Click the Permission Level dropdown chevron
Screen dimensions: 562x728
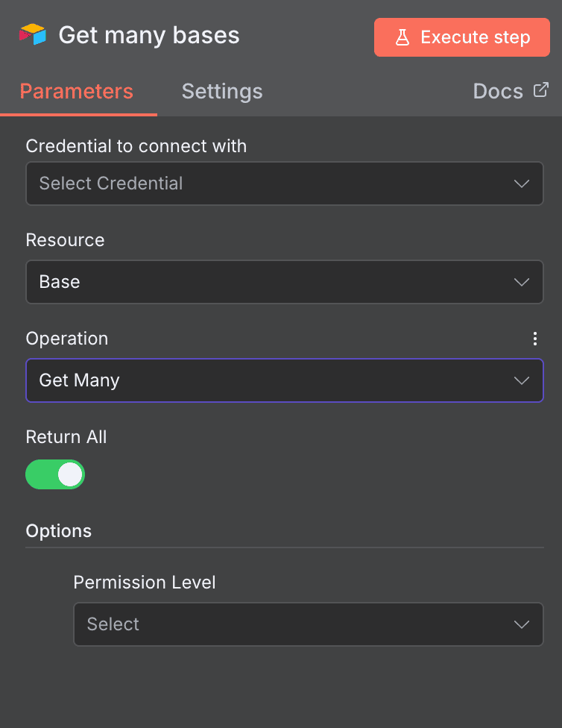tap(521, 624)
